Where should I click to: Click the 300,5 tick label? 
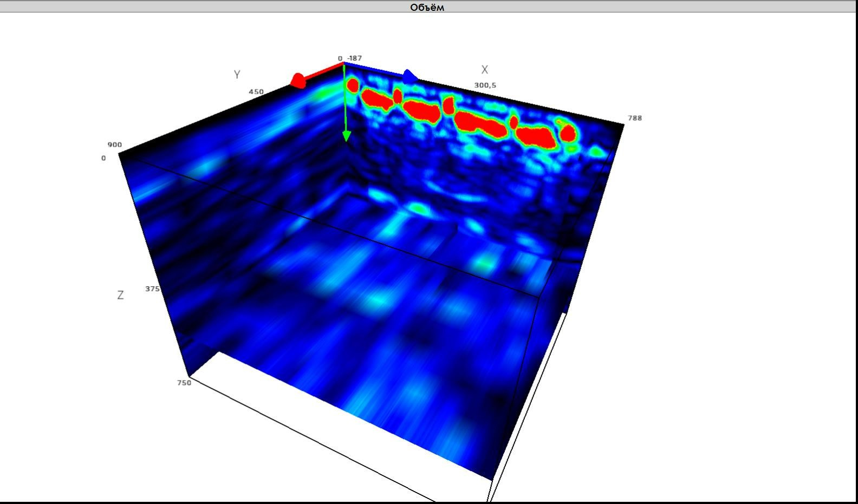click(485, 85)
